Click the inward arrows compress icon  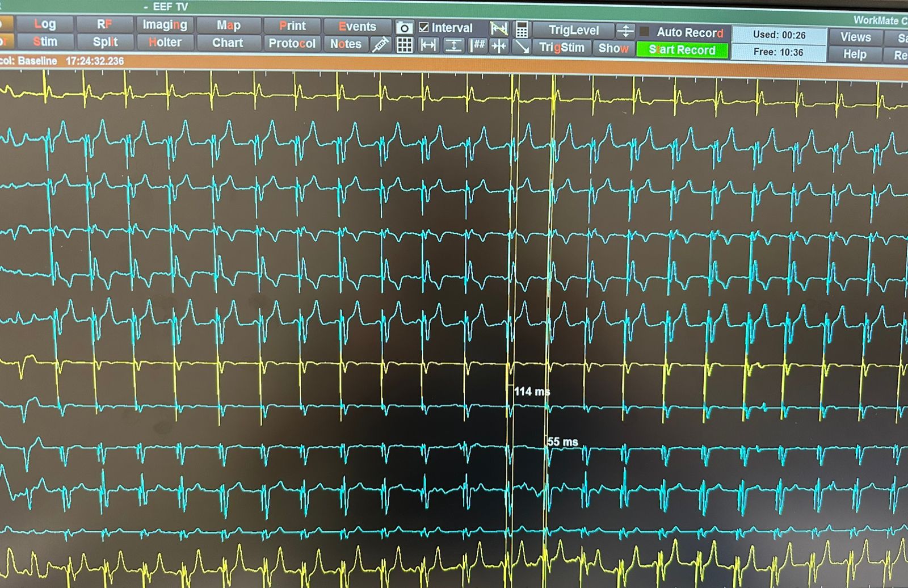[x=499, y=47]
